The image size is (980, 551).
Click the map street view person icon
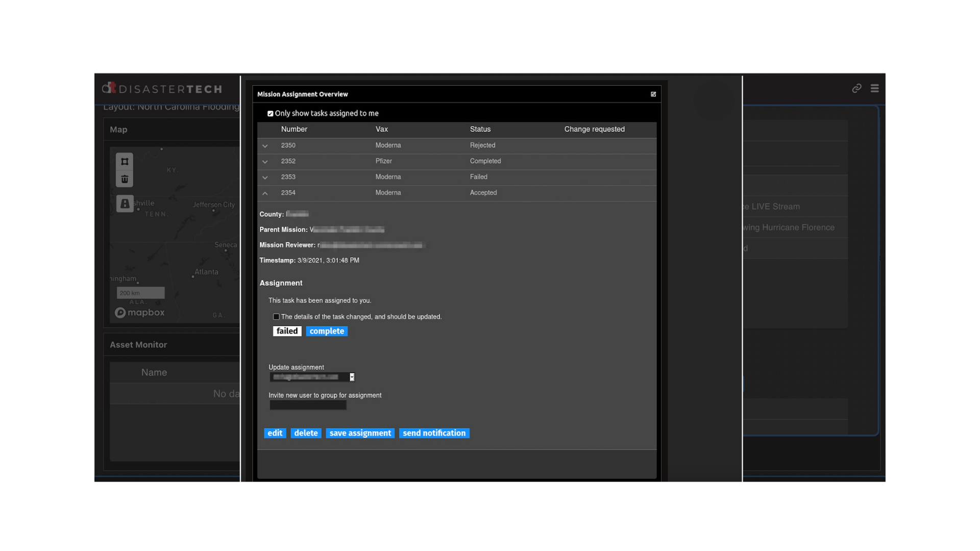tap(125, 204)
